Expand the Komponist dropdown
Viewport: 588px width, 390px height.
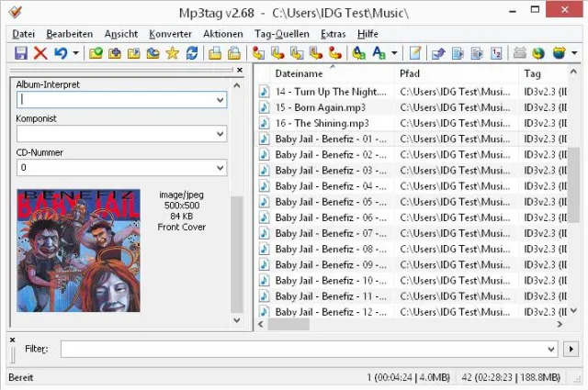(x=220, y=134)
